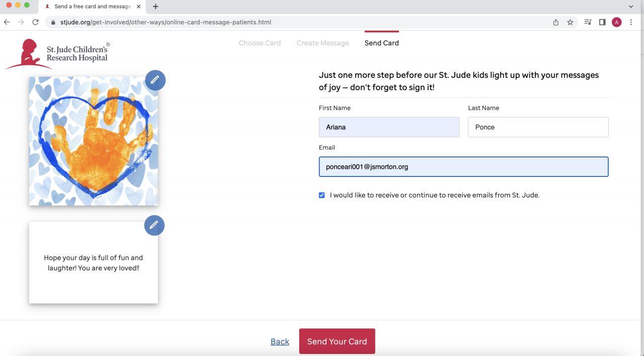Bookmark this page with star icon
Viewport: 644px width, 356px height.
pyautogui.click(x=570, y=22)
